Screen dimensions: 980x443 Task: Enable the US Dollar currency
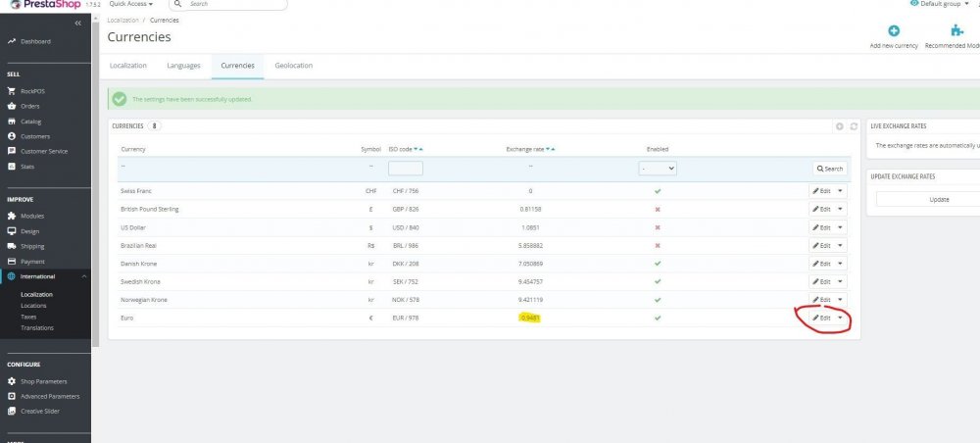658,227
